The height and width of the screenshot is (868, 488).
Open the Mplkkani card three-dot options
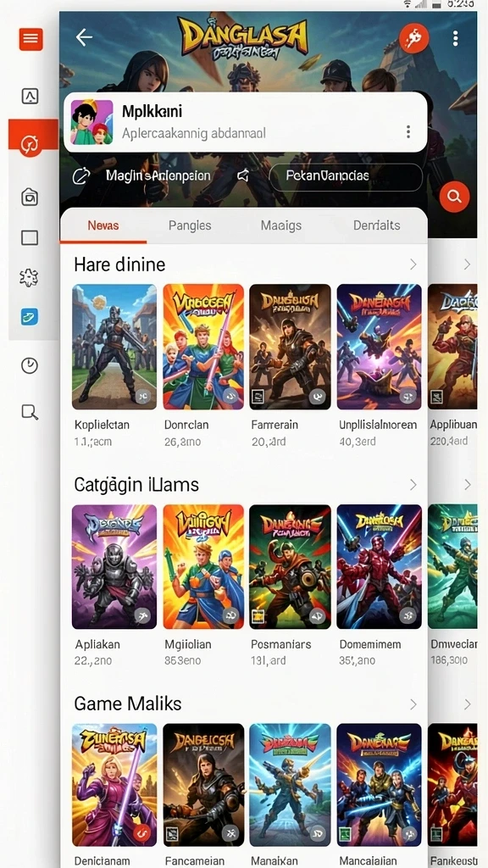coord(408,131)
